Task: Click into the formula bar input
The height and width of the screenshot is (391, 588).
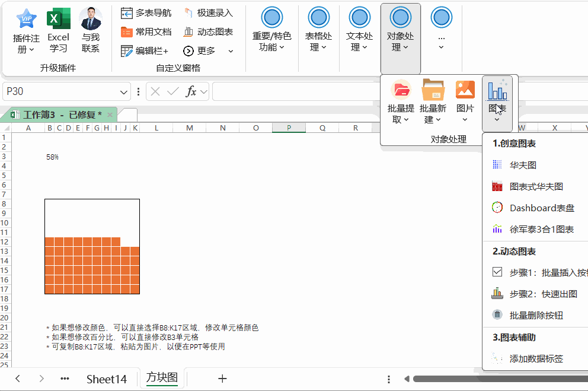Action: [296, 91]
